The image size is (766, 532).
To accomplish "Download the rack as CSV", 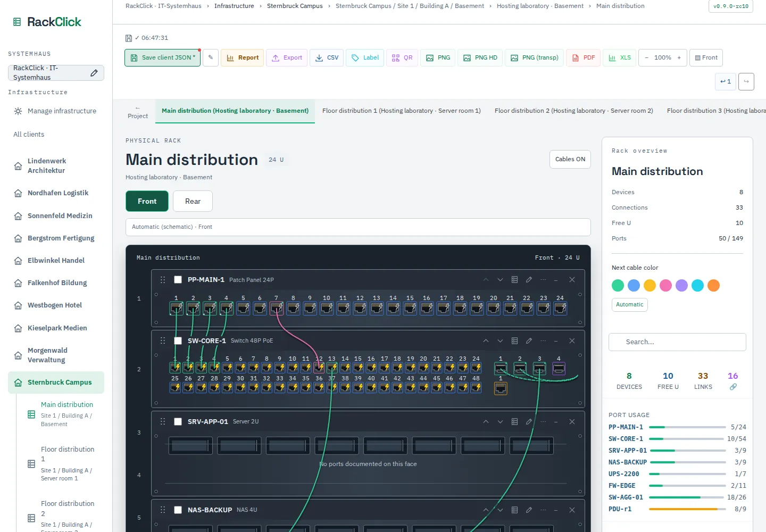I will click(x=327, y=57).
